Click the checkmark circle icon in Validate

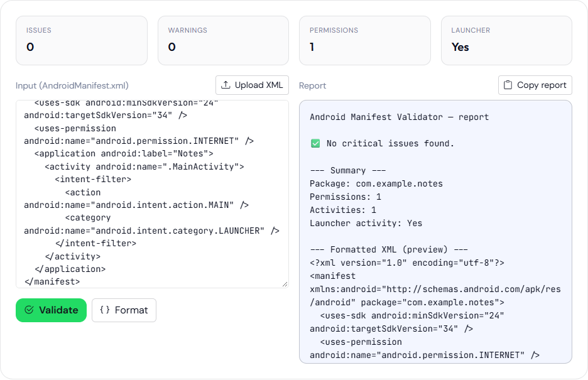29,310
